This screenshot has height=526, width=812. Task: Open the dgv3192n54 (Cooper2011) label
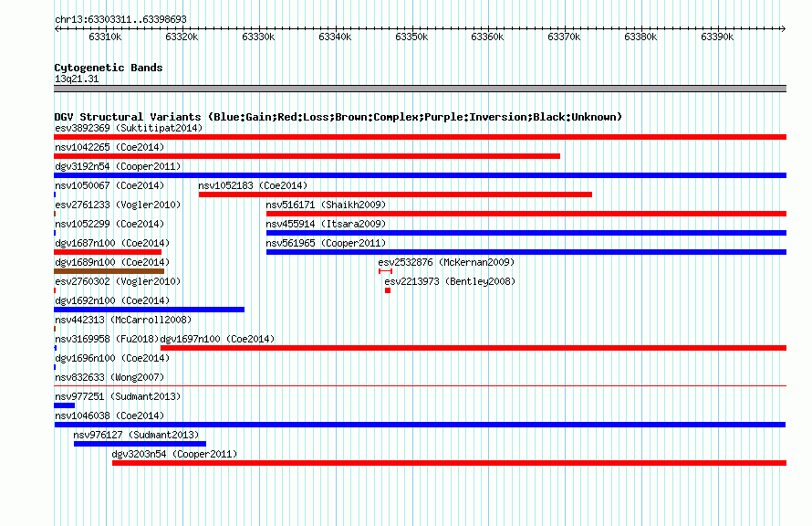tap(118, 166)
